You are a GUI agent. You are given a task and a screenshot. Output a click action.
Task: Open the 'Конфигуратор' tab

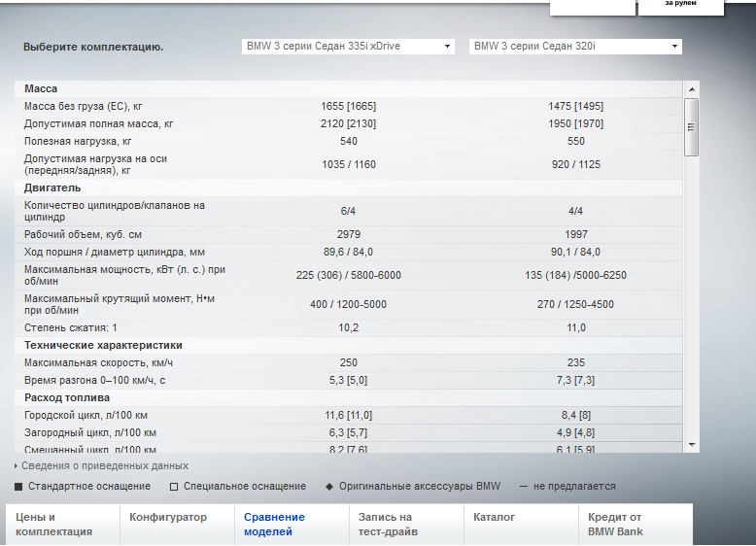click(x=177, y=525)
